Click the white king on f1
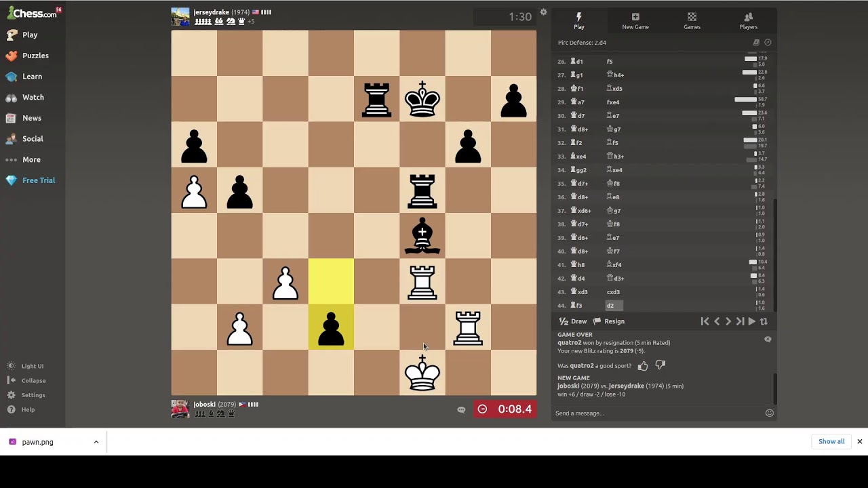 [x=422, y=373]
